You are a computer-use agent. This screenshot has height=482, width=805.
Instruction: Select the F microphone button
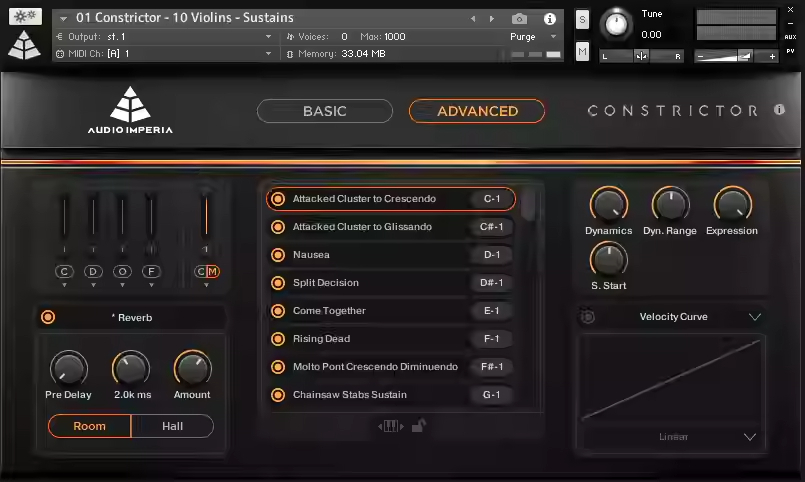coord(151,272)
